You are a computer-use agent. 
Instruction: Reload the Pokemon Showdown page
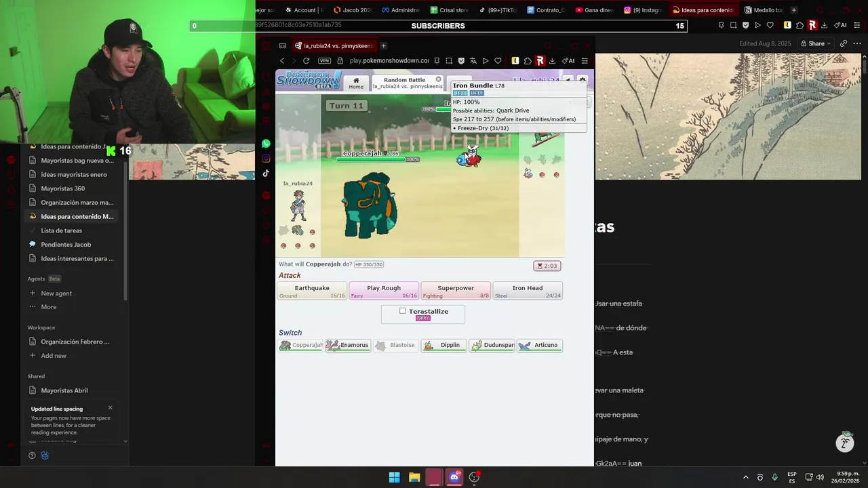[306, 61]
